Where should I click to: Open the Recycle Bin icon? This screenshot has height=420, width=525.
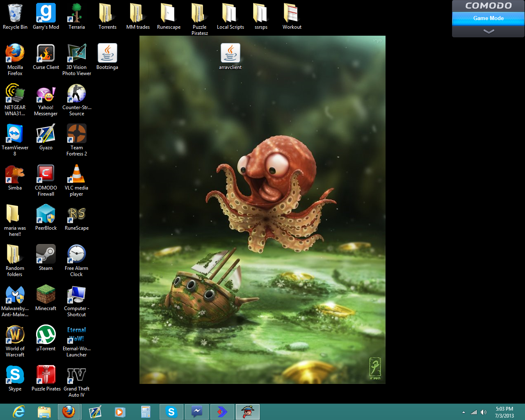pos(15,16)
